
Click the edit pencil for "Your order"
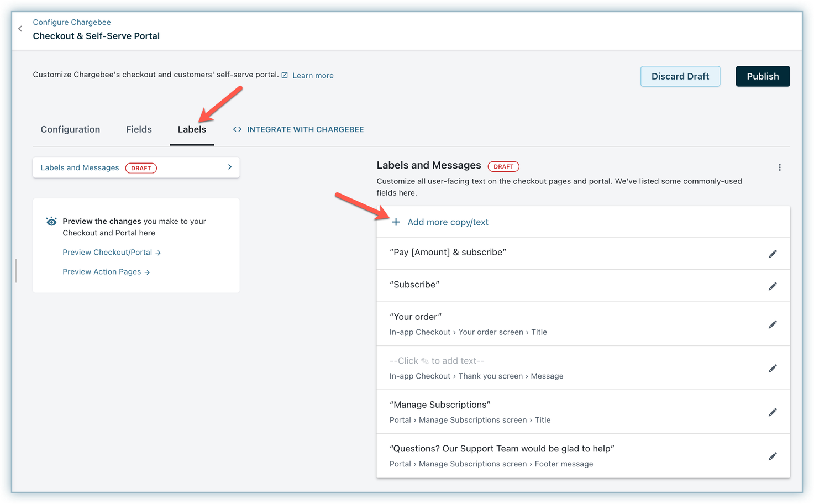[773, 324]
